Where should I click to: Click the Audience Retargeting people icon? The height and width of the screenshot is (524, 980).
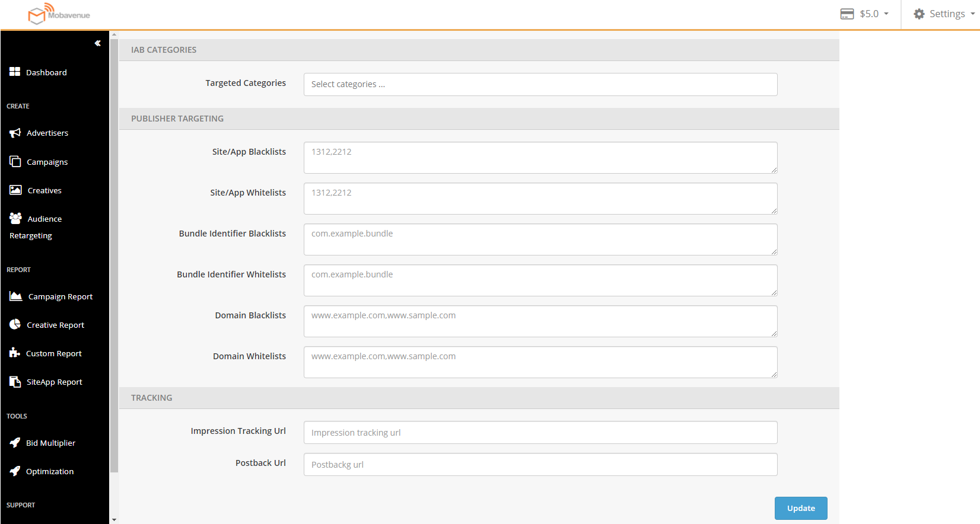click(15, 218)
